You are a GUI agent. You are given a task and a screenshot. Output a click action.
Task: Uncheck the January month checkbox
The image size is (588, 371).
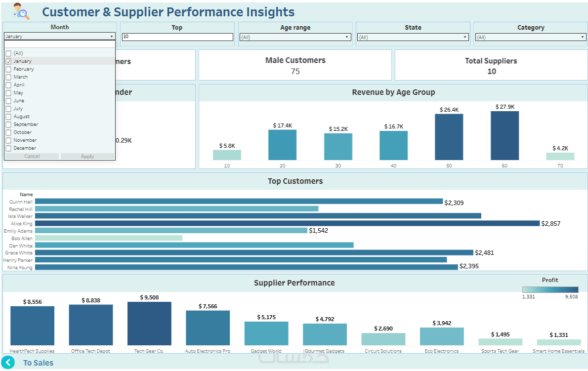click(x=8, y=61)
